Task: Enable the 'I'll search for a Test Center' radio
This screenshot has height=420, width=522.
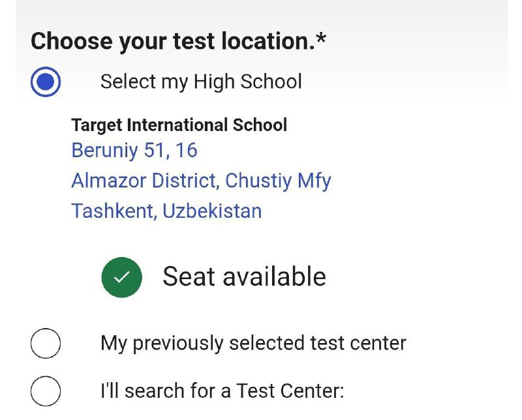Action: [x=46, y=391]
